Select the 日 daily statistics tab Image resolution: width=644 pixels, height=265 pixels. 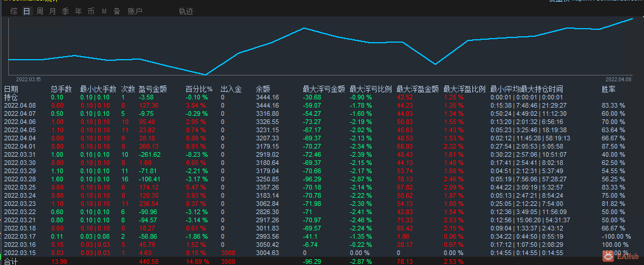pyautogui.click(x=27, y=12)
